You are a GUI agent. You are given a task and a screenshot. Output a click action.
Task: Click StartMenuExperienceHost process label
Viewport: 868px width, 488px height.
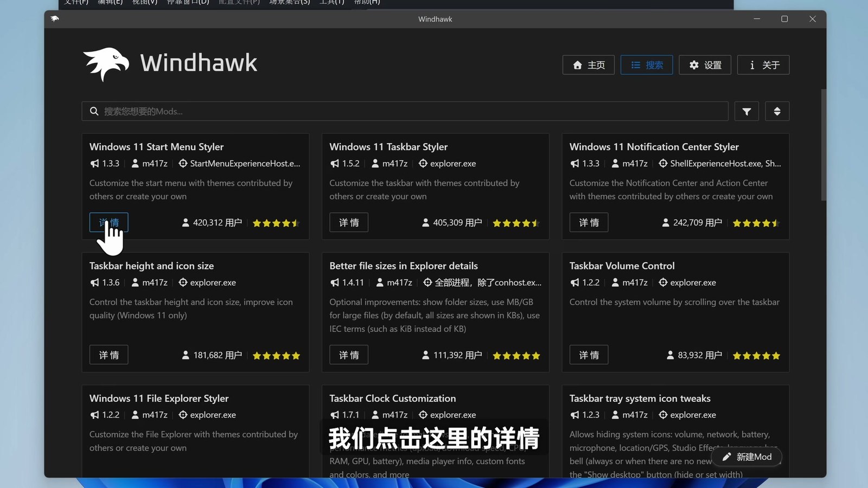click(245, 163)
